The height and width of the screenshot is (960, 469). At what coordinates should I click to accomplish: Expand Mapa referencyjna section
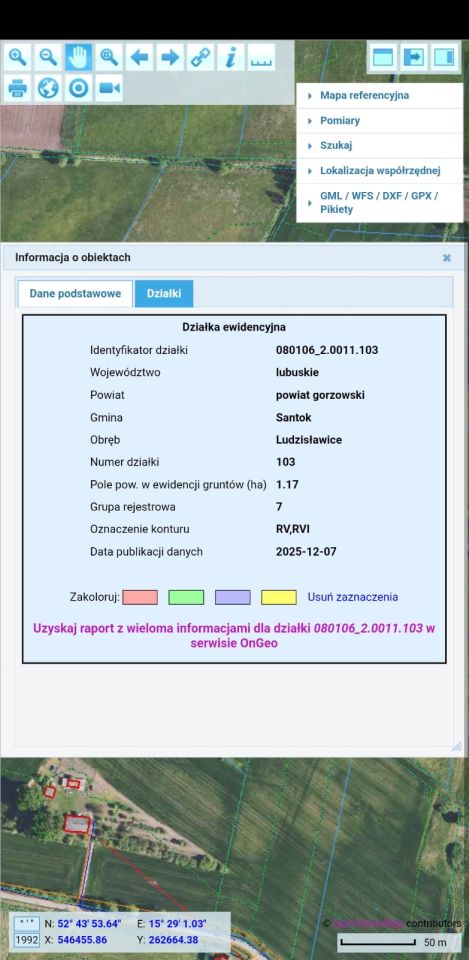coord(380,96)
